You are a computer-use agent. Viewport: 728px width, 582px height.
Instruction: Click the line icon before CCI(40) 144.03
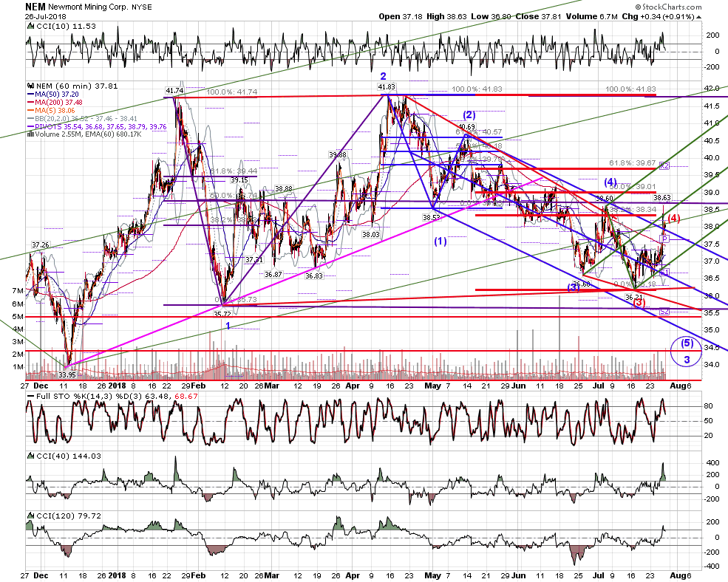point(31,456)
